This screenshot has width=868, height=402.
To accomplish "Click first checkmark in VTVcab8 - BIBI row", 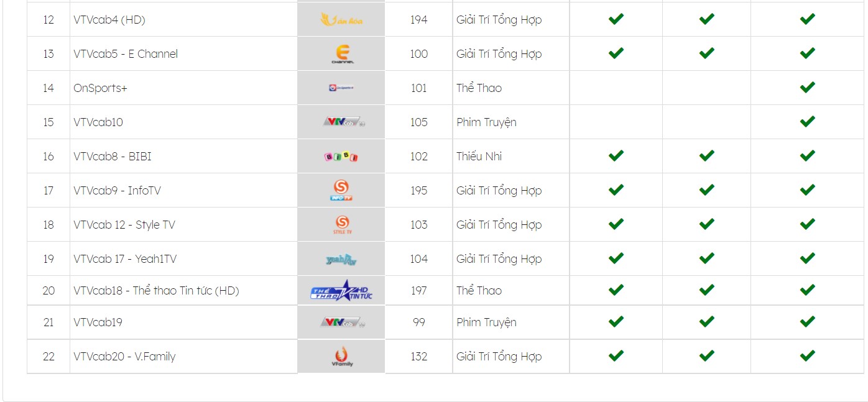I will point(616,156).
